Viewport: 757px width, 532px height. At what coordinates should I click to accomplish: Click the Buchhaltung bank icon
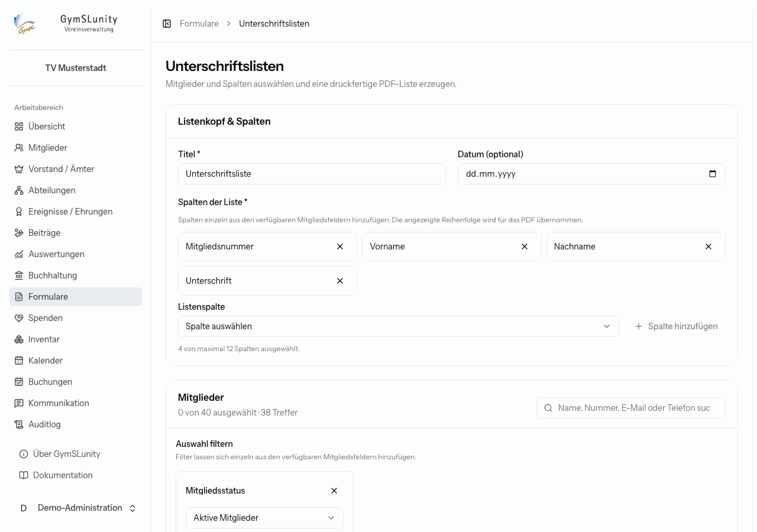tap(19, 275)
